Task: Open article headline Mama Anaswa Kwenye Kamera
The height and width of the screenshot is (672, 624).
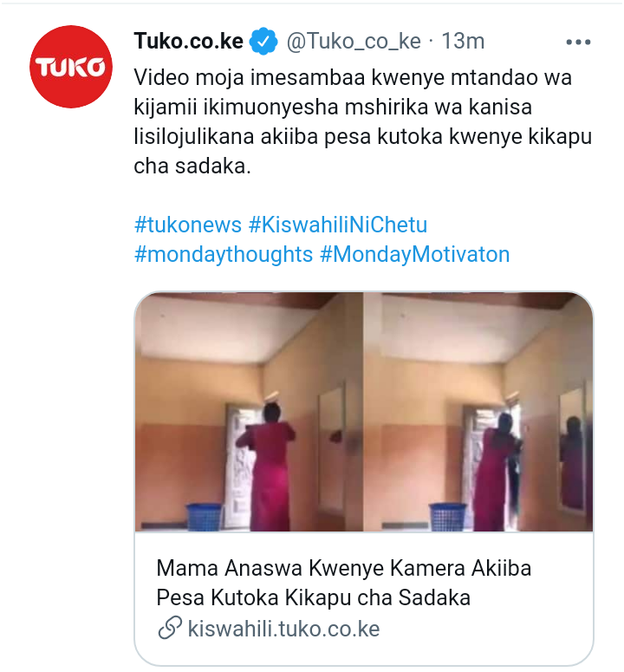Action: pyautogui.click(x=343, y=583)
